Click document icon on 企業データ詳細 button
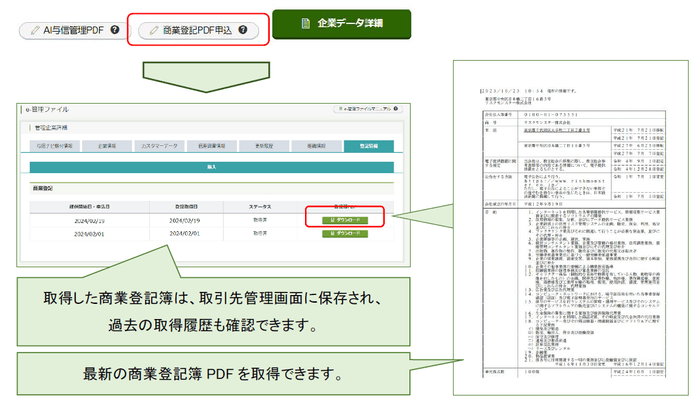Screen dimensions: 700x405 click(x=299, y=22)
